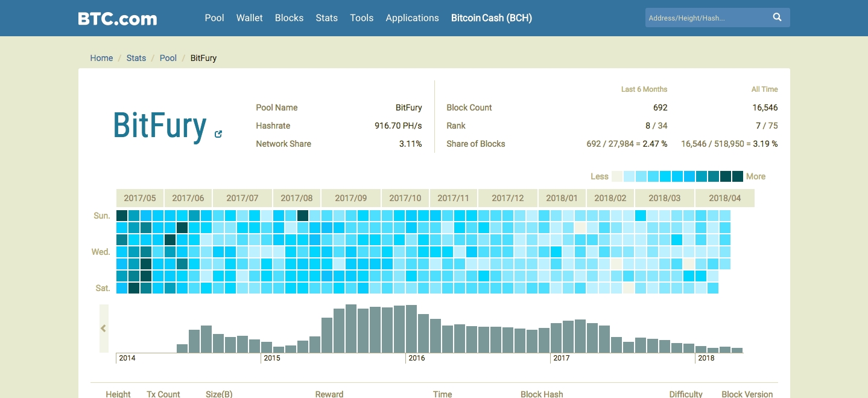
Task: Pick the 2017/12 month header
Action: coord(508,198)
